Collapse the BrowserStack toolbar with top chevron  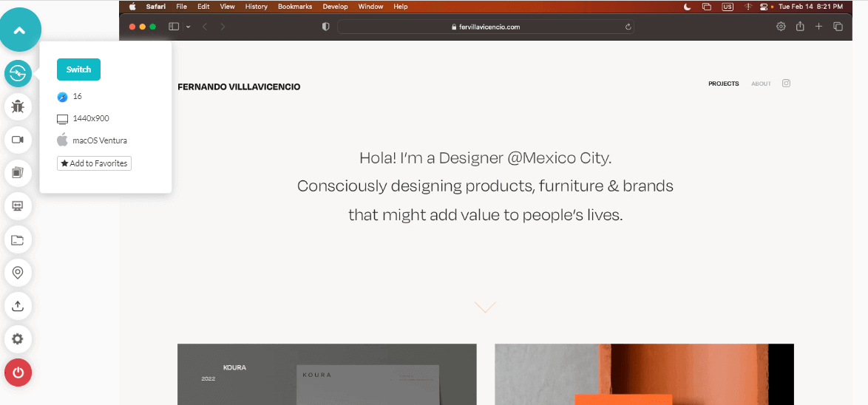[20, 30]
